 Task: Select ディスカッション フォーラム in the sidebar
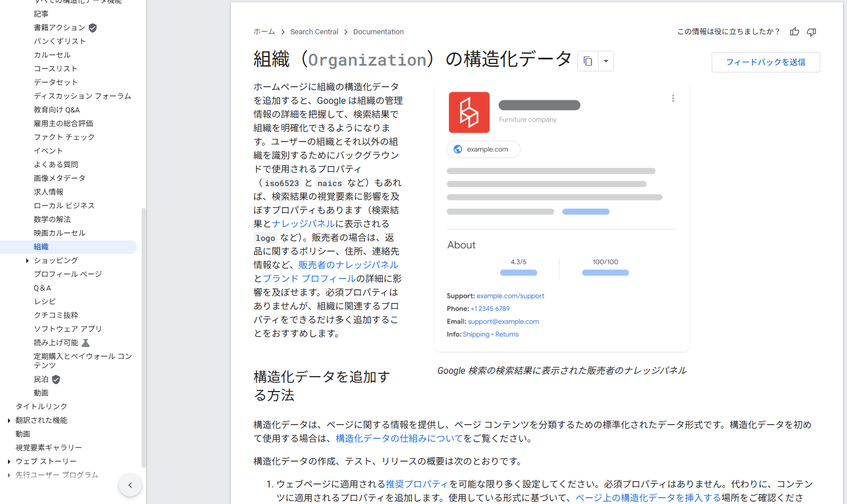(82, 96)
